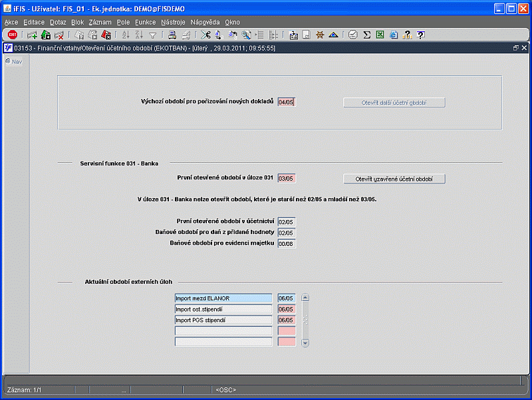Click period 06/05 next to Import mezd ELANOR

click(x=287, y=298)
